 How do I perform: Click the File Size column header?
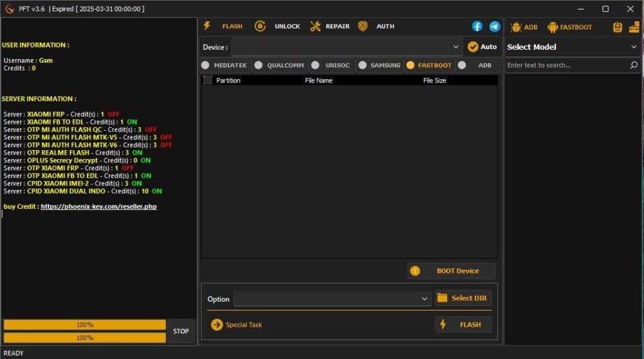click(x=435, y=80)
